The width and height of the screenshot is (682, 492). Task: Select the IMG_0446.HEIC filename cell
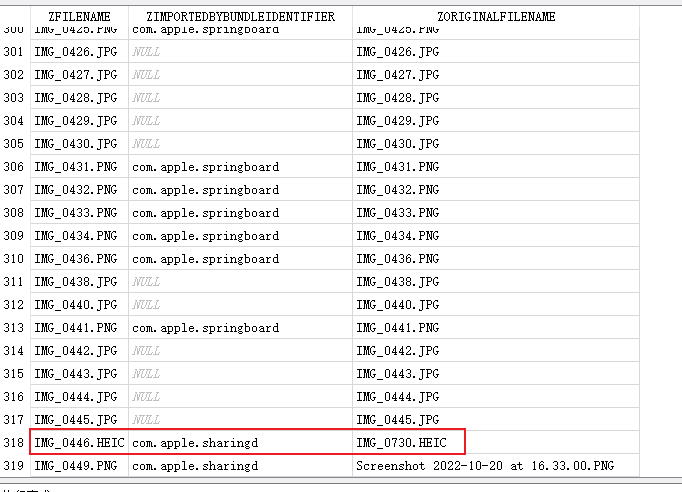(x=79, y=442)
